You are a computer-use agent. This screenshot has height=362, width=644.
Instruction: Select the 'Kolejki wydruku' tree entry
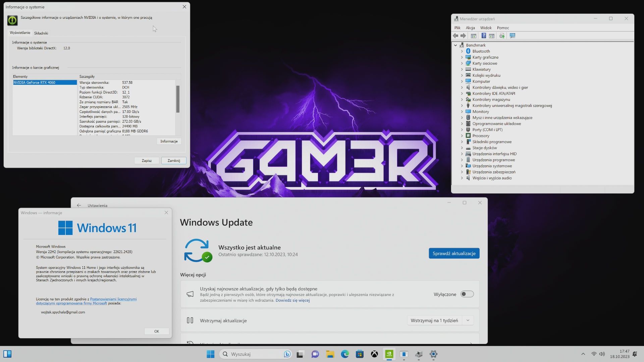coord(486,75)
